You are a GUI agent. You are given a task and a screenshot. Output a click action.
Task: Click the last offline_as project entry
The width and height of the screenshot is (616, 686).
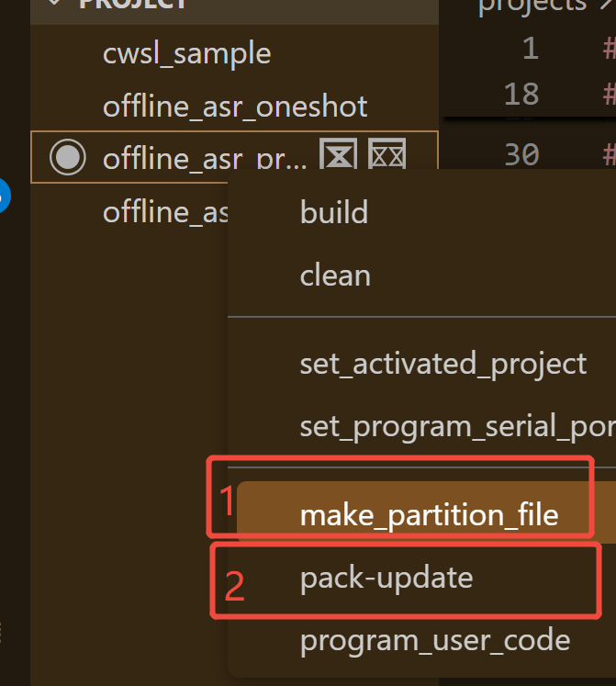tap(164, 212)
